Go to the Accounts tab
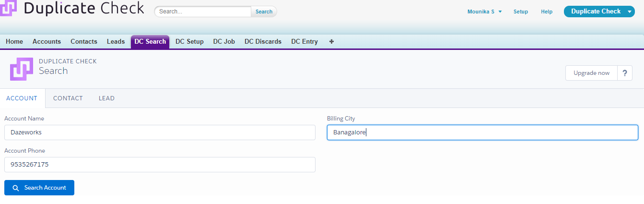 pos(47,42)
